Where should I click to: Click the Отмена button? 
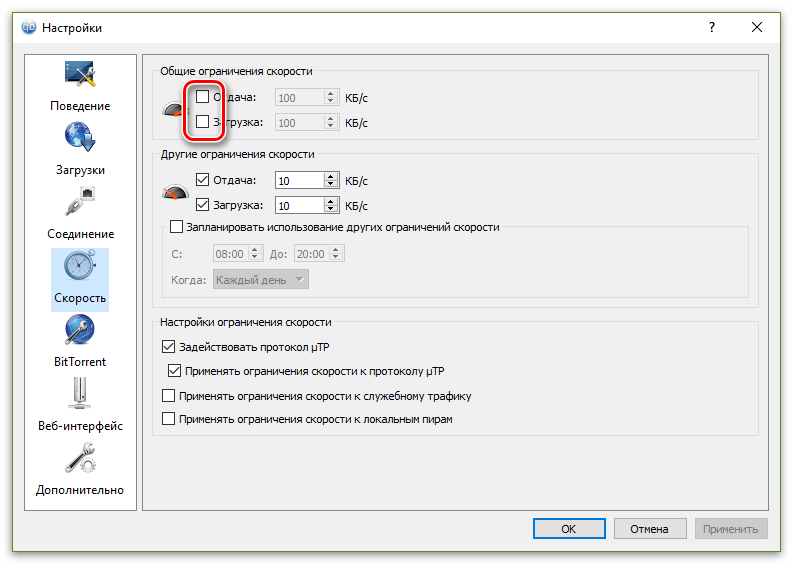650,529
